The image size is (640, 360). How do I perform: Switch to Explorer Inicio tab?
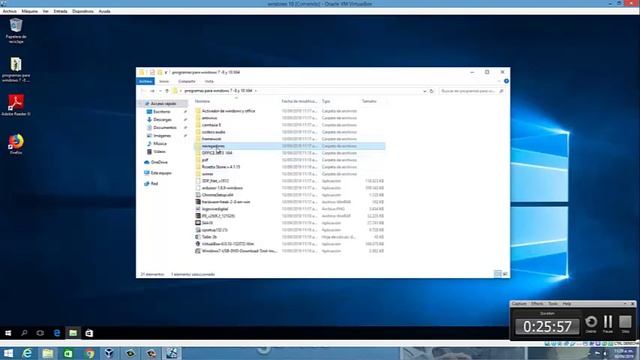(x=164, y=81)
